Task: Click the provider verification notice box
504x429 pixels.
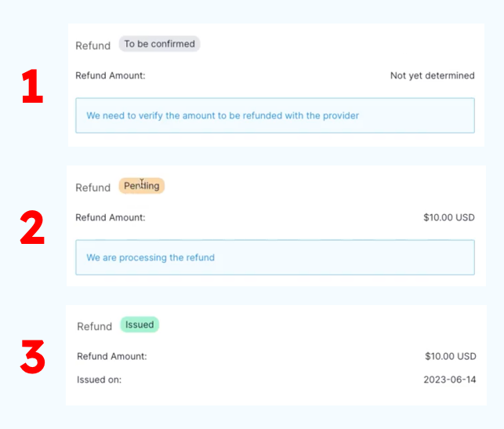Action: pos(275,115)
